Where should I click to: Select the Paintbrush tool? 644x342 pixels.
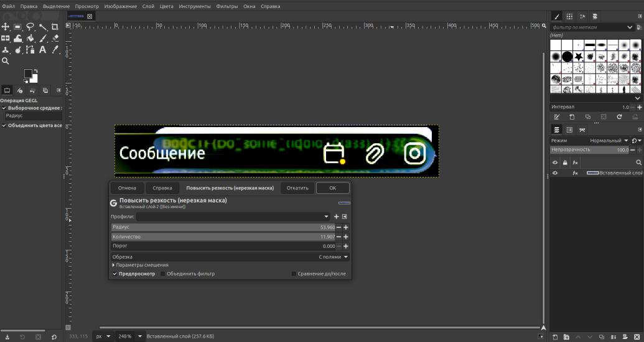[x=43, y=38]
